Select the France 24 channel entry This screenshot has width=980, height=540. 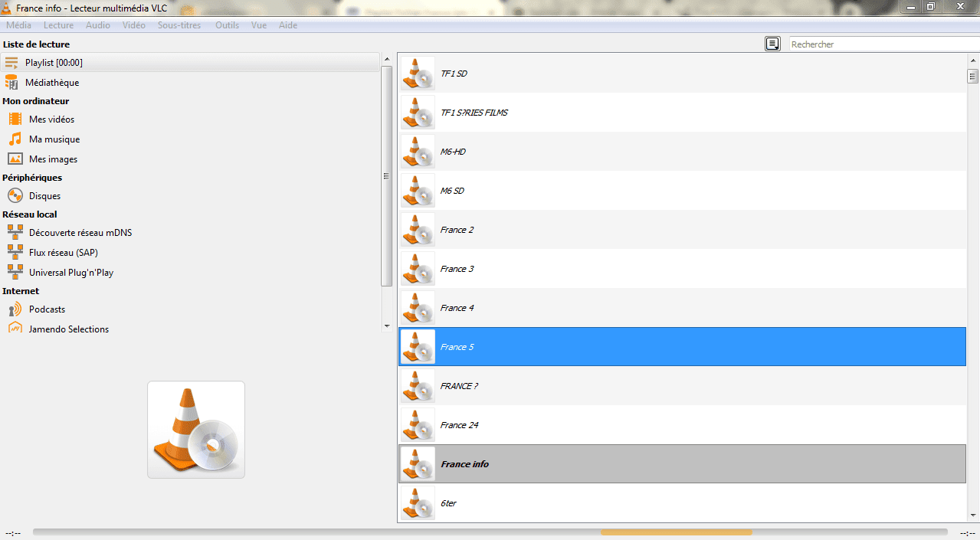click(x=682, y=425)
